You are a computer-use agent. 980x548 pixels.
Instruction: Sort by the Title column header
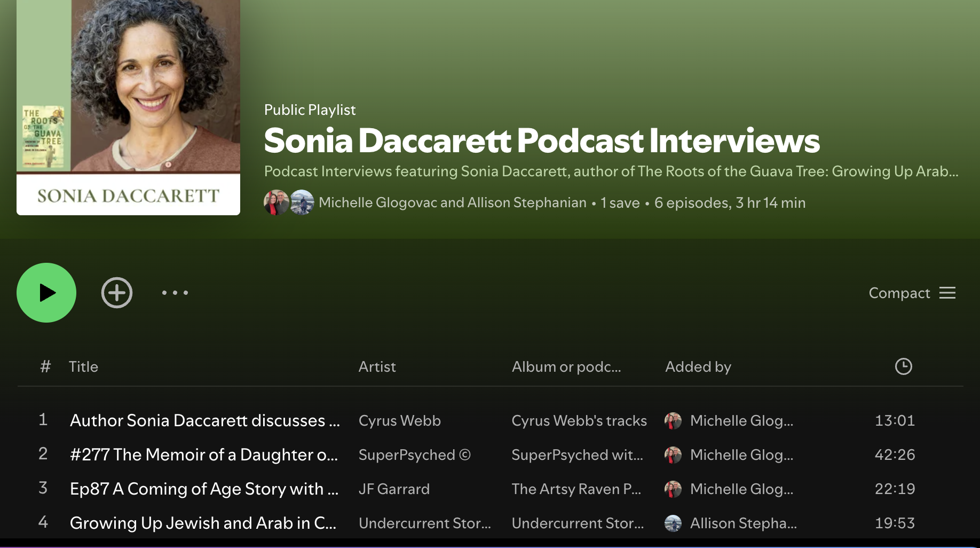pyautogui.click(x=83, y=366)
